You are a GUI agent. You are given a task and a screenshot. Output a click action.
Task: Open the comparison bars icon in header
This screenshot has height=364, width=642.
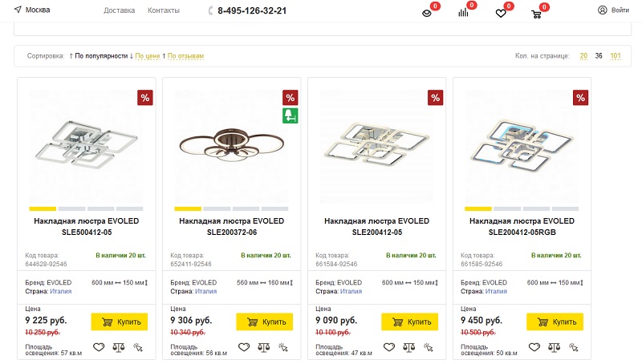[463, 13]
